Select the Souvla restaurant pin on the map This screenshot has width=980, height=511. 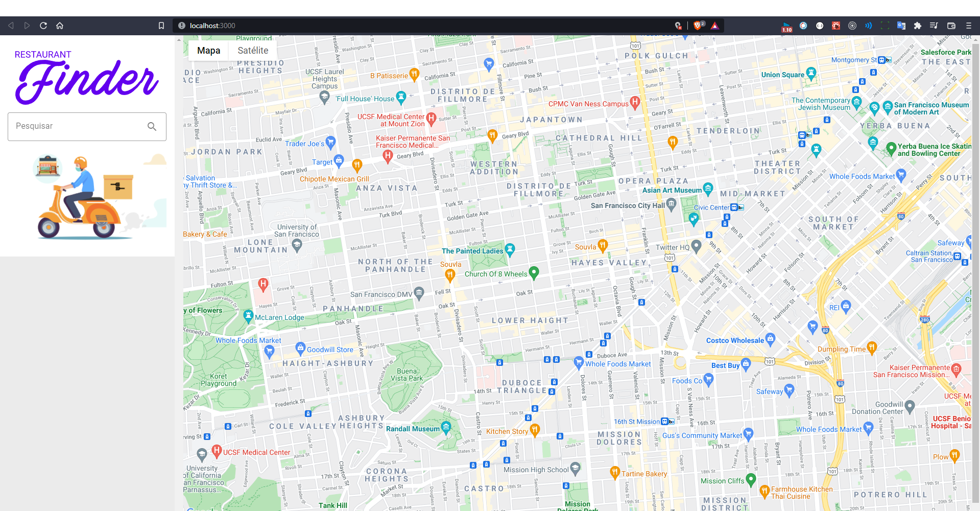603,246
